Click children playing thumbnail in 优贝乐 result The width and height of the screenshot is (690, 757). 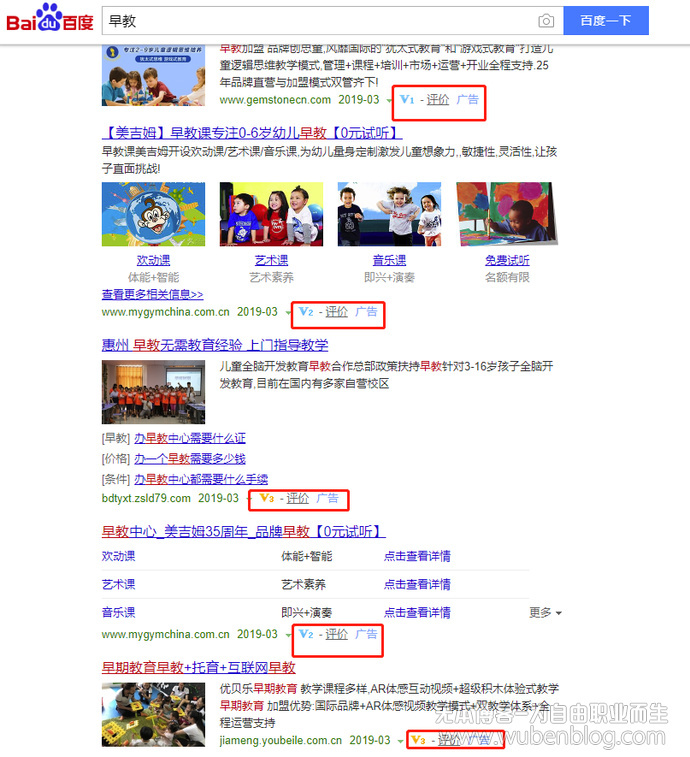click(x=154, y=715)
